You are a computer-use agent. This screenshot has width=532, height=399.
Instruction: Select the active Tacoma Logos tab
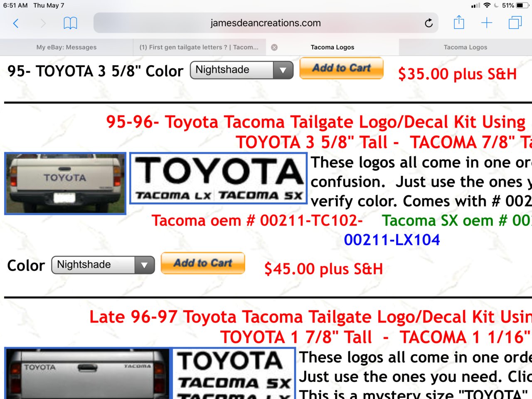click(x=332, y=47)
